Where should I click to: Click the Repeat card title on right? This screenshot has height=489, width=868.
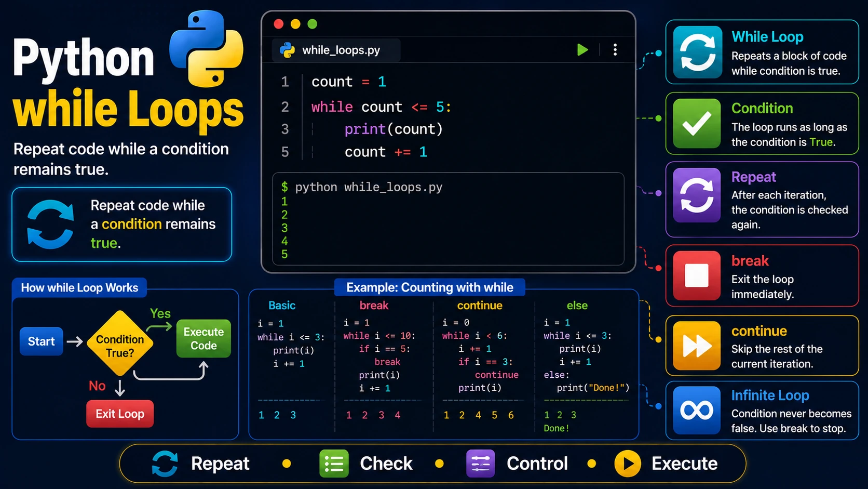(x=753, y=177)
